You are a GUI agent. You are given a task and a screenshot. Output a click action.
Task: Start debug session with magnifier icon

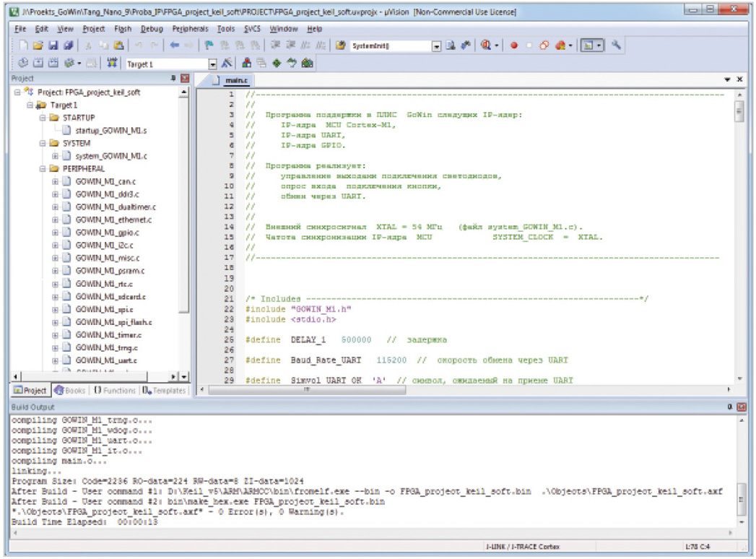pyautogui.click(x=486, y=45)
